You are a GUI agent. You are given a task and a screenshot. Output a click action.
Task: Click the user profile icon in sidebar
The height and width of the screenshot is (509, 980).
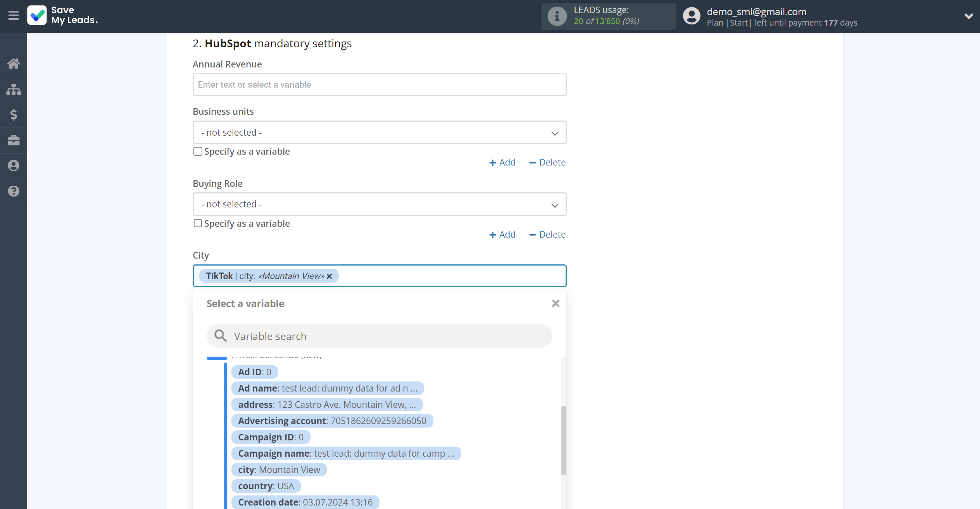[x=14, y=166]
